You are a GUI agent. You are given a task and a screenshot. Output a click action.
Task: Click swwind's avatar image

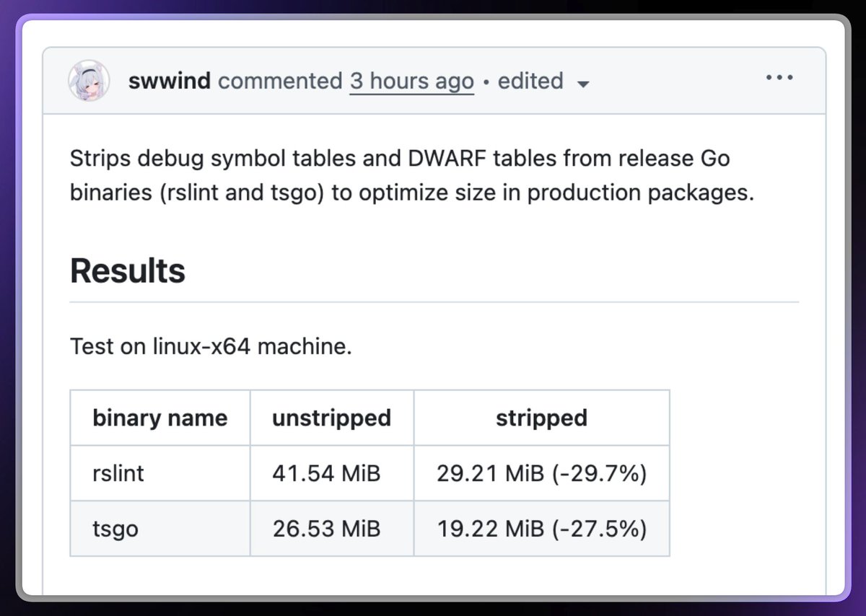point(89,80)
